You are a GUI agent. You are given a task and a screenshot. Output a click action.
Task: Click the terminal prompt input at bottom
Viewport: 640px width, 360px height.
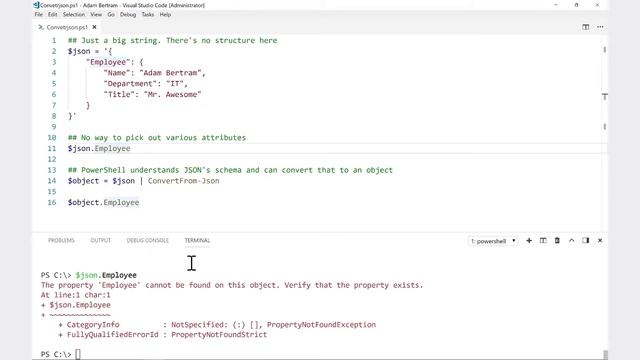coord(78,354)
